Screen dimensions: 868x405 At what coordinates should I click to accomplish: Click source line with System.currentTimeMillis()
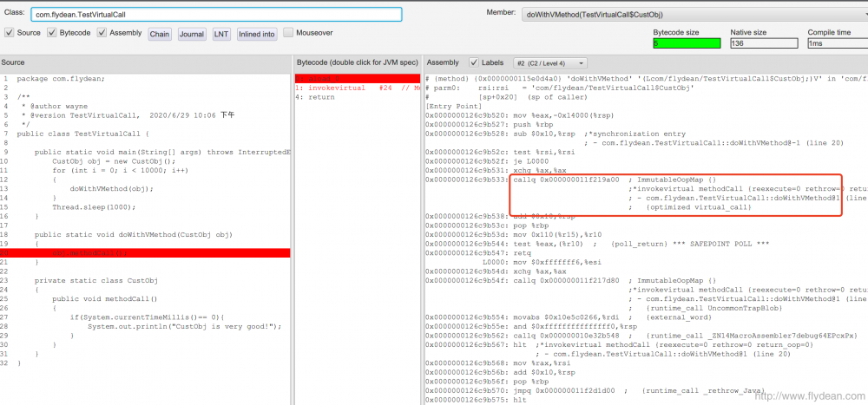148,317
